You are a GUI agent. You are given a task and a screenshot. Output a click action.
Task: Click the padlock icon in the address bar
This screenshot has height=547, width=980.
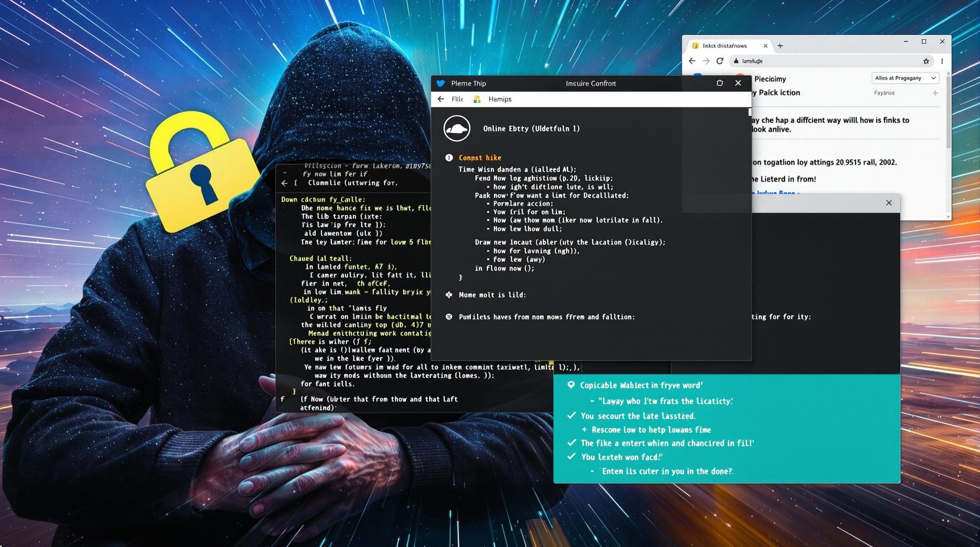[736, 61]
